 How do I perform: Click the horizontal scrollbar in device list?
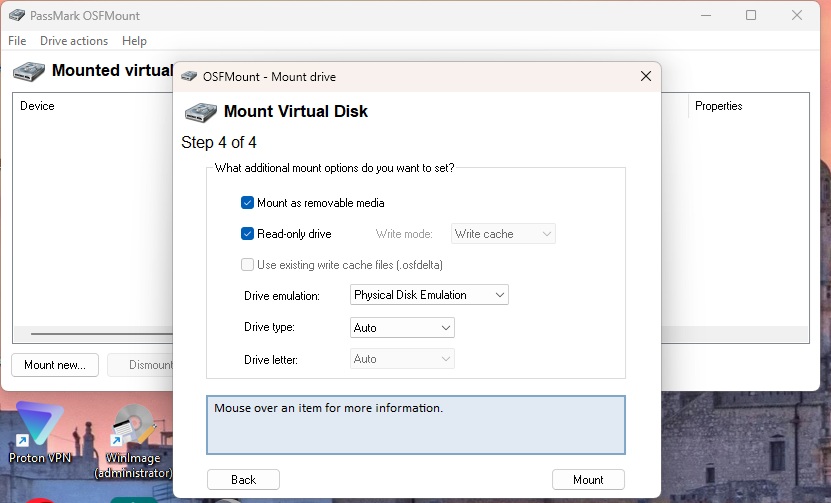click(x=101, y=334)
